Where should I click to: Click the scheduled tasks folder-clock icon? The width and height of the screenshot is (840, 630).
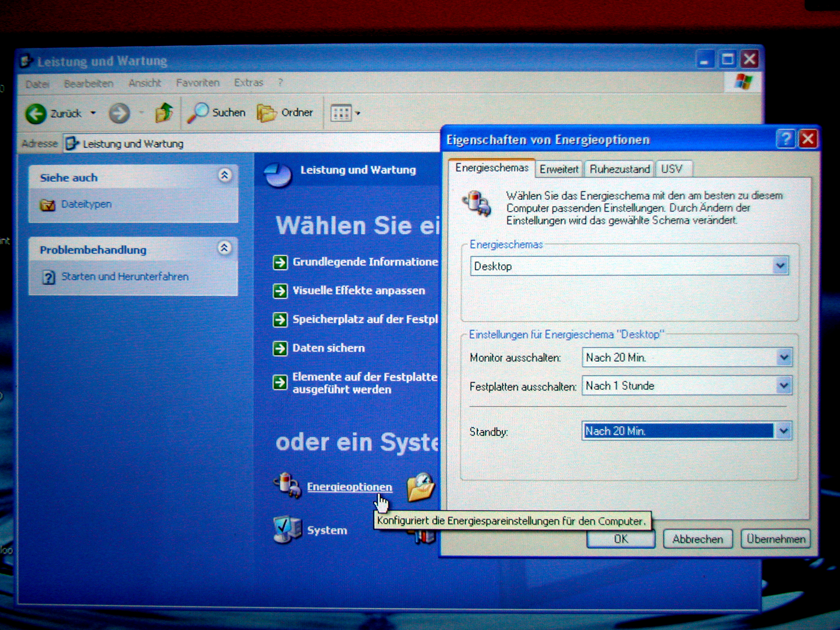[x=421, y=487]
